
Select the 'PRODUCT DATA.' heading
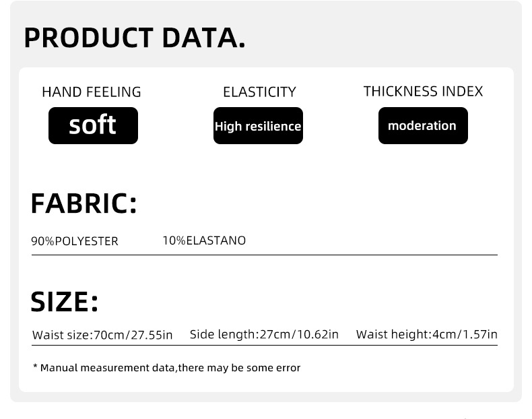pos(135,38)
